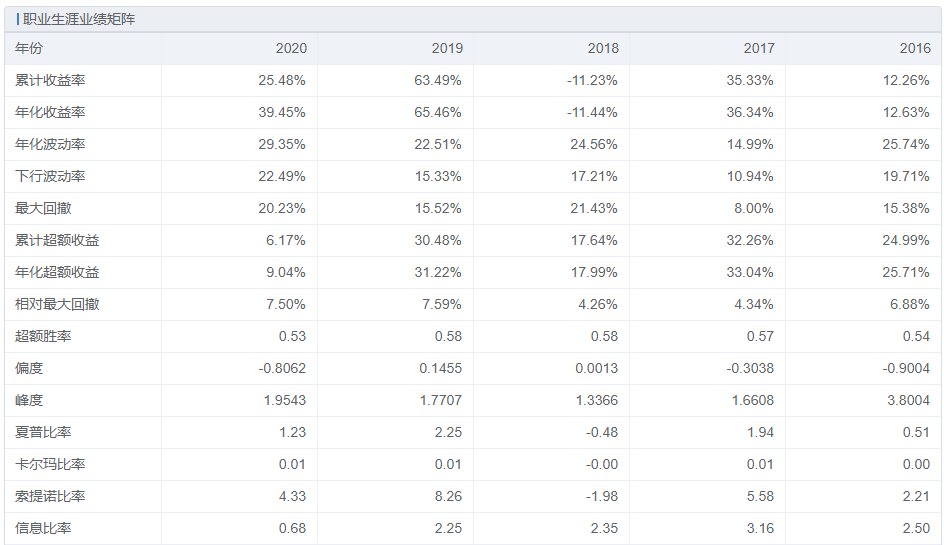The height and width of the screenshot is (545, 944).
Task: Click the 8.26 Sortino ratio cell
Action: 448,496
